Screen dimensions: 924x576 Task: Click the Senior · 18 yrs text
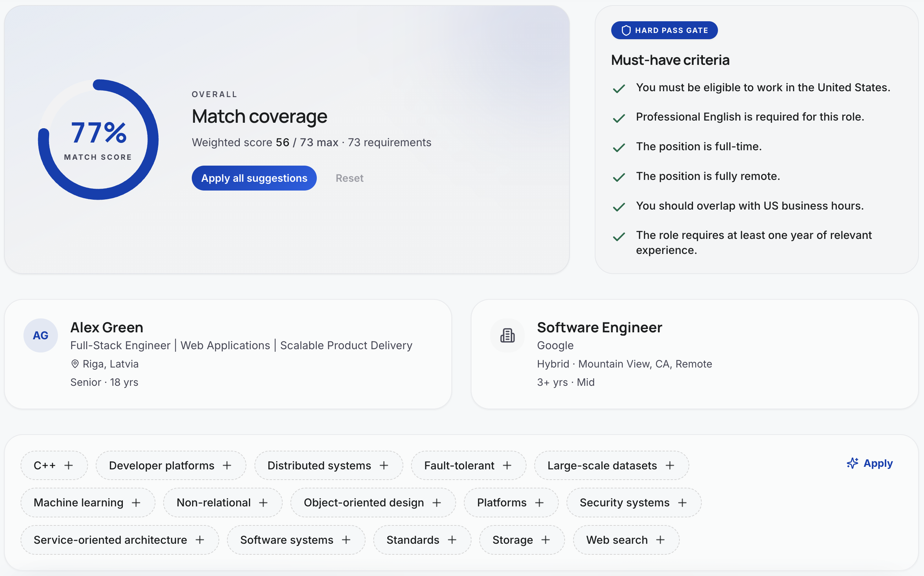coord(104,382)
